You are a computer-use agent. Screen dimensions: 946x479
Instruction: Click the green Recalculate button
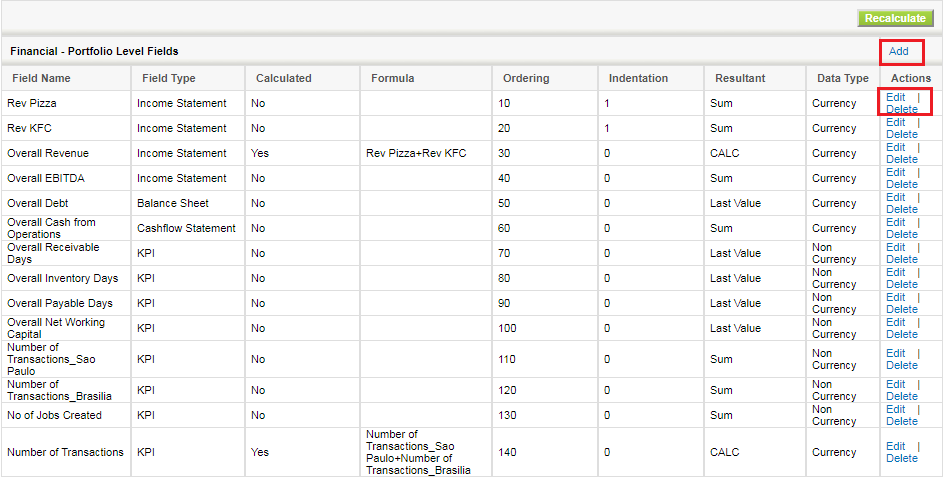pos(895,18)
